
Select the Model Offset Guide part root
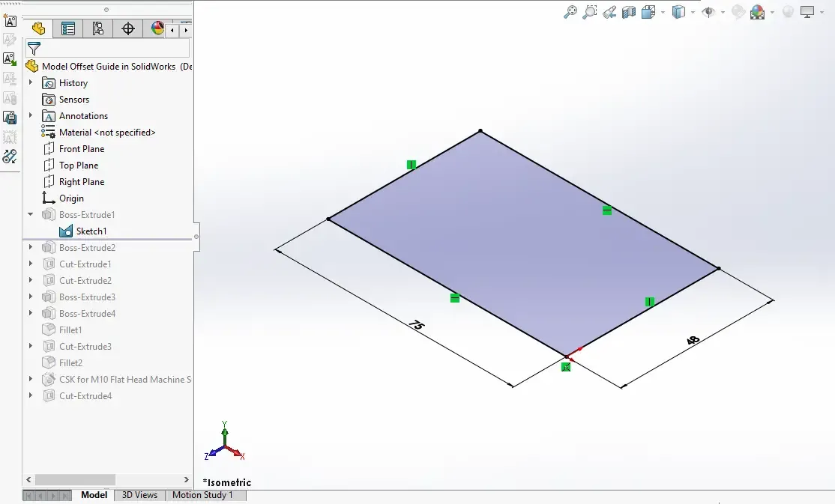point(109,67)
